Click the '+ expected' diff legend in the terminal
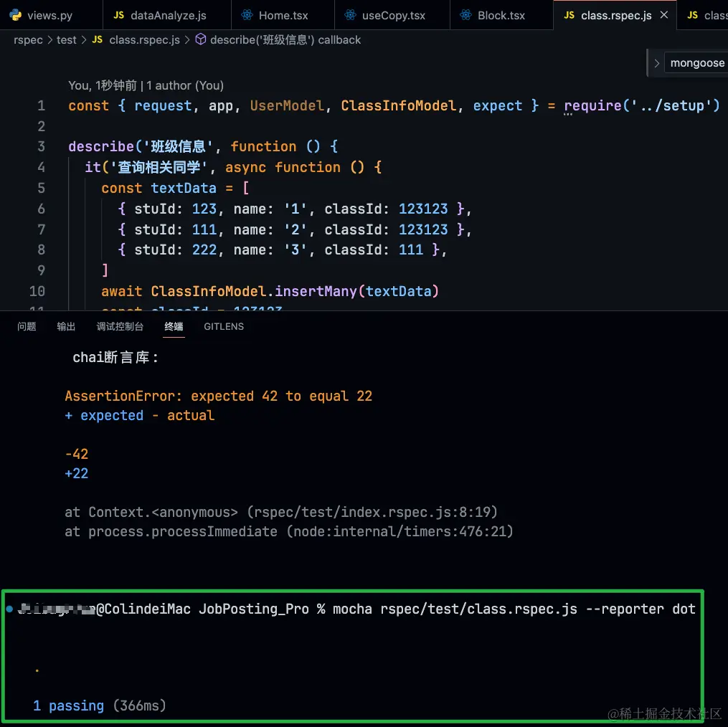The image size is (728, 727). pos(104,416)
